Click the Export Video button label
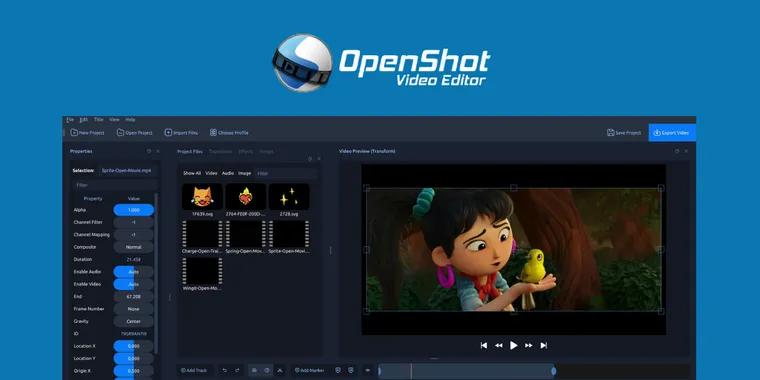The height and width of the screenshot is (380, 760). point(676,133)
